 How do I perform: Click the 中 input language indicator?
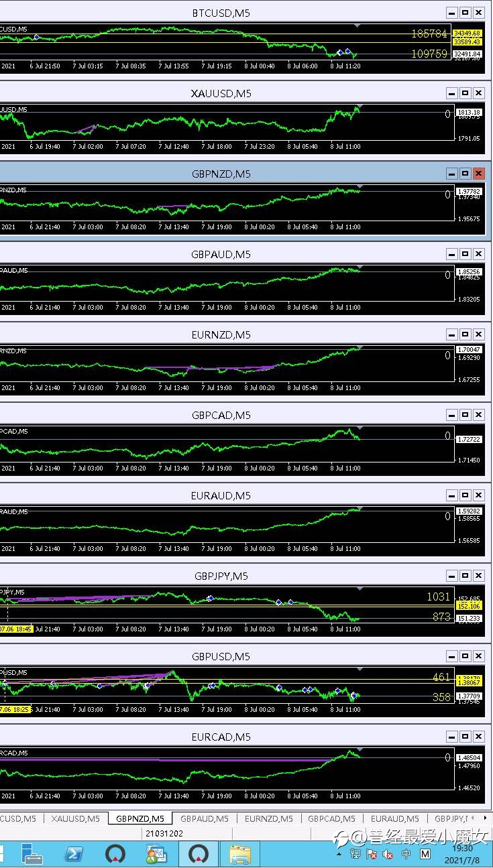pyautogui.click(x=406, y=854)
